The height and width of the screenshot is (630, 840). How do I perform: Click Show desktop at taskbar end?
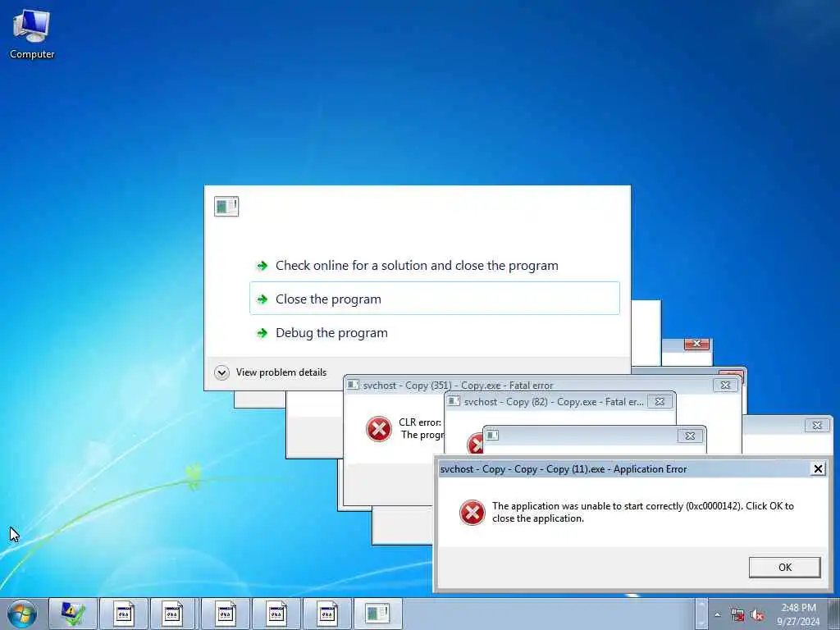coord(834,614)
